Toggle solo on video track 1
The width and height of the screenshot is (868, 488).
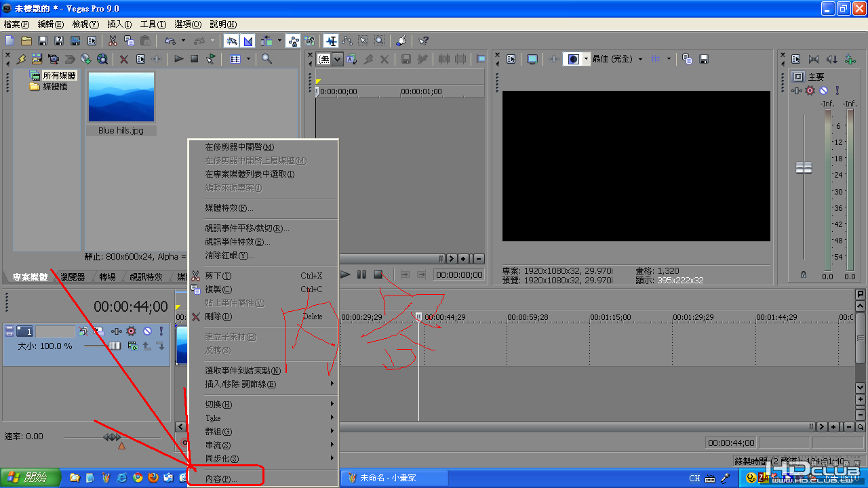[161, 331]
